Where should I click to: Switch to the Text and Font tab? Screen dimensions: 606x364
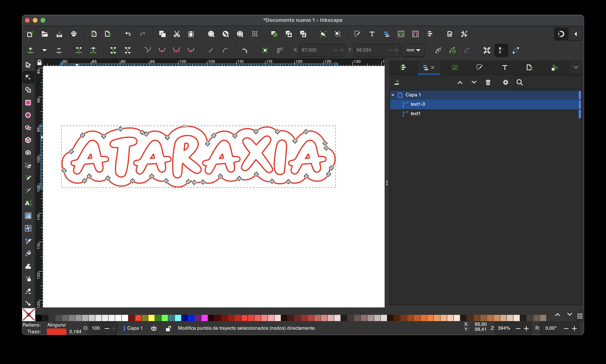505,67
